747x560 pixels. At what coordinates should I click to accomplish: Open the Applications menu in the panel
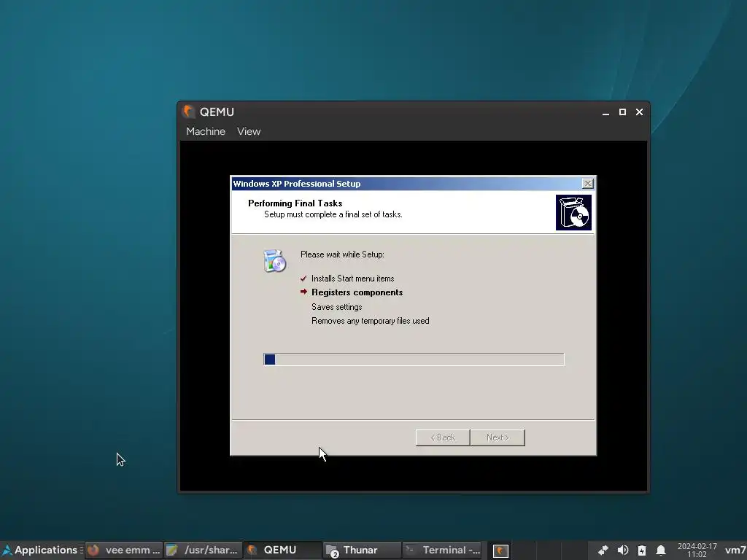click(x=40, y=550)
